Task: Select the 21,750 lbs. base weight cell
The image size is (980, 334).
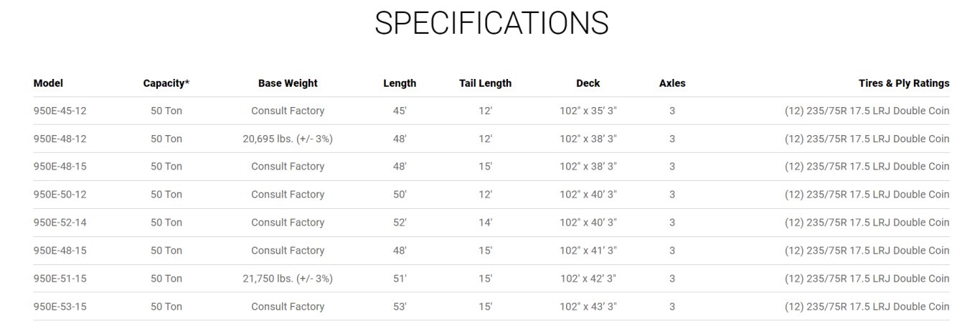Action: click(x=288, y=279)
